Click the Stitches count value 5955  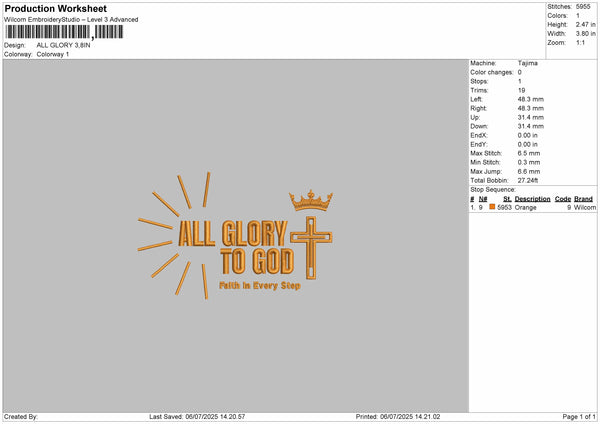pyautogui.click(x=583, y=7)
